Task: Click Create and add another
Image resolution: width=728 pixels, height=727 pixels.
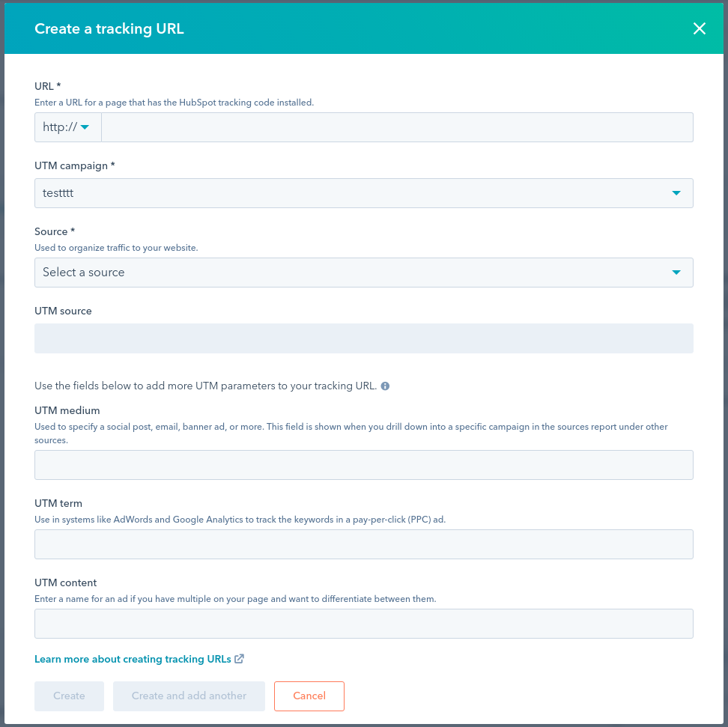Action: [x=188, y=696]
